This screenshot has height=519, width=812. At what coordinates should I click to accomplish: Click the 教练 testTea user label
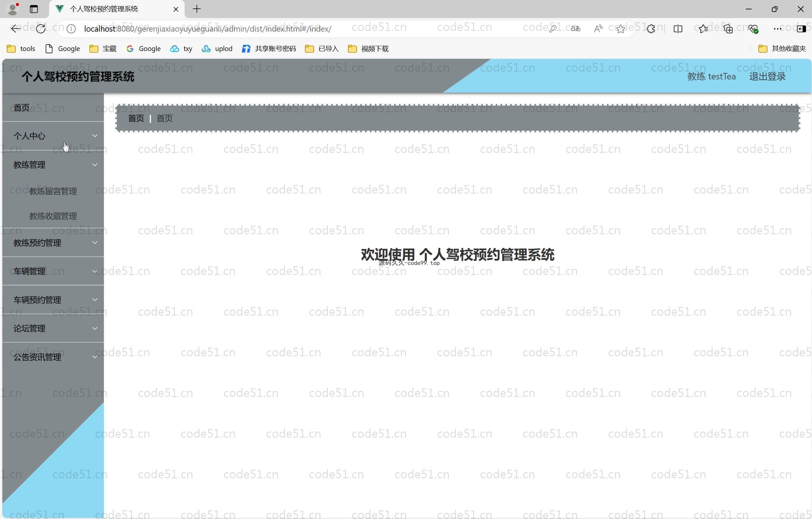tap(712, 76)
